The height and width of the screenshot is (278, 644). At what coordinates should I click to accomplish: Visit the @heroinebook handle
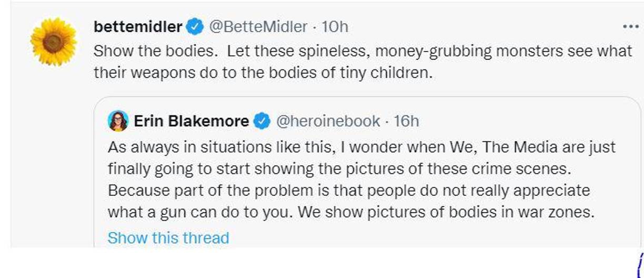coord(328,122)
